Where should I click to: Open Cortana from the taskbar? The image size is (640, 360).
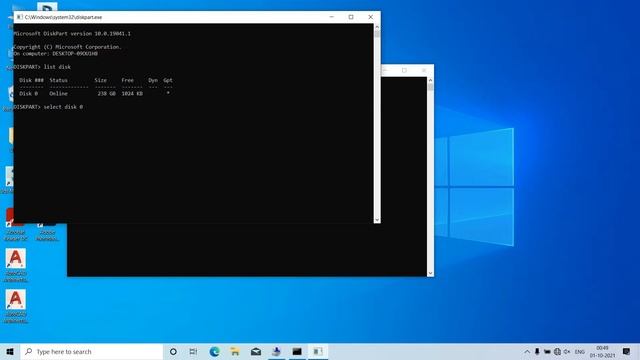pyautogui.click(x=173, y=351)
